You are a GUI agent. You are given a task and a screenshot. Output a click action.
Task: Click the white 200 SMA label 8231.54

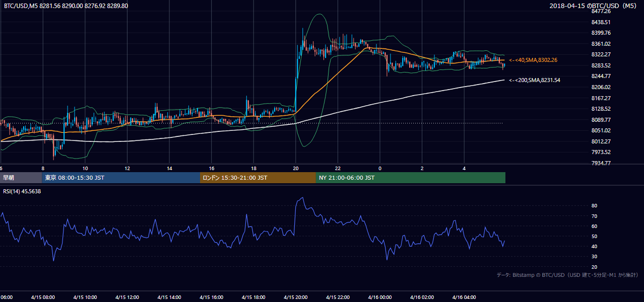point(534,80)
